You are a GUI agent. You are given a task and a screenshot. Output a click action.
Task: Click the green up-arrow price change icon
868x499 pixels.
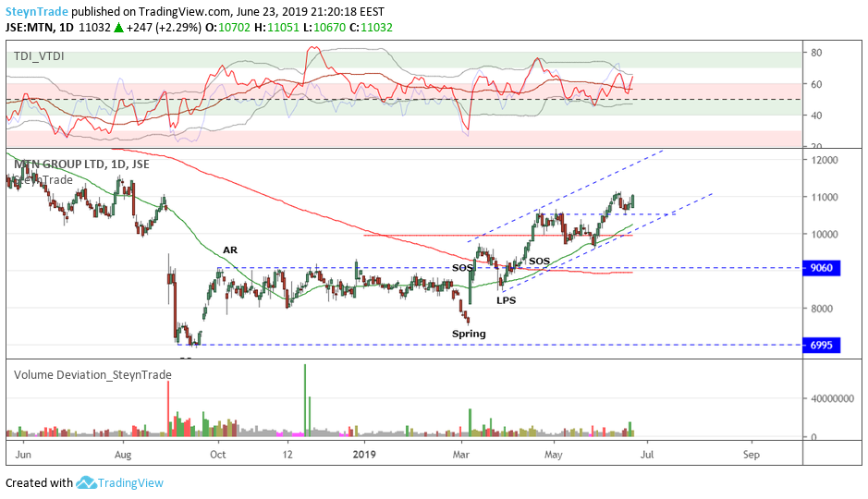pos(118,27)
